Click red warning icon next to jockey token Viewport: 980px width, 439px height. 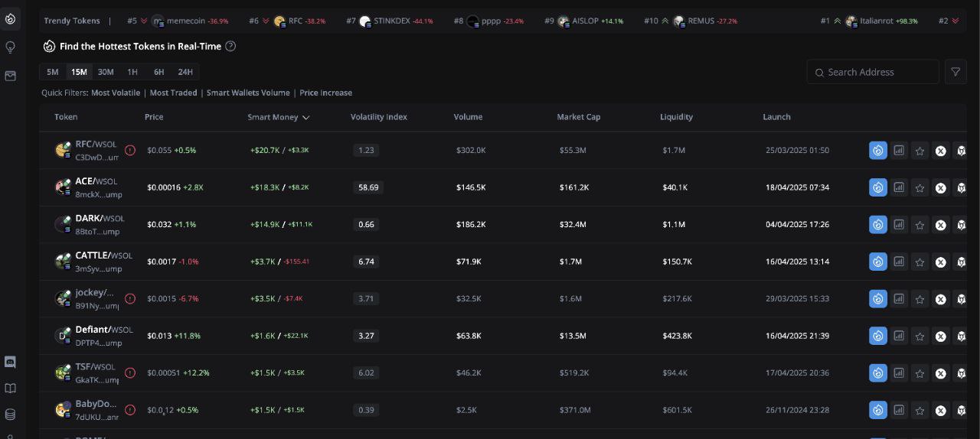[x=130, y=299]
